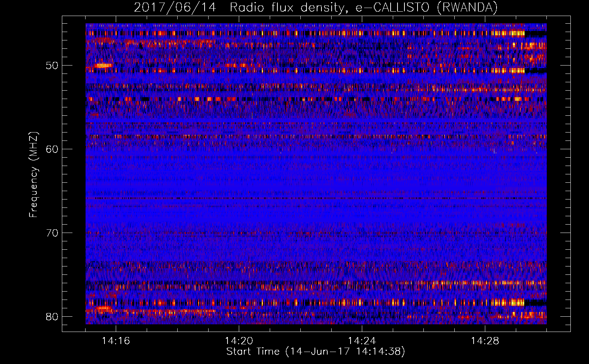Click the 14:24 time tick label
Screen dimensions: 589x364
click(x=362, y=341)
